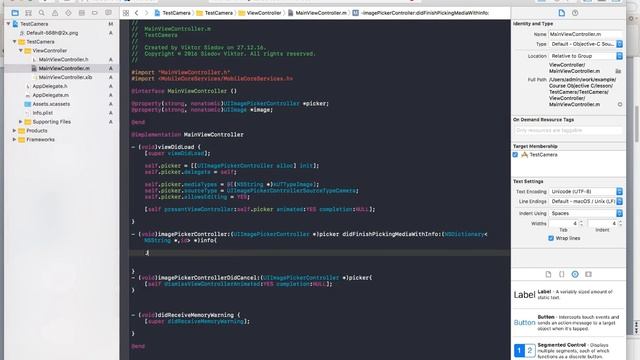Open the Project navigator tab icon
Viewport: 640px width, 360px height.
15,13
